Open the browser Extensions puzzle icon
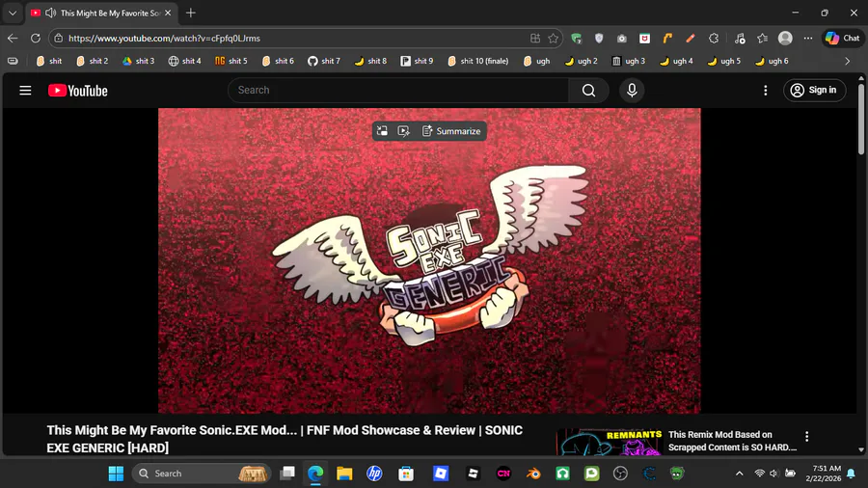The height and width of the screenshot is (488, 868). pos(714,39)
